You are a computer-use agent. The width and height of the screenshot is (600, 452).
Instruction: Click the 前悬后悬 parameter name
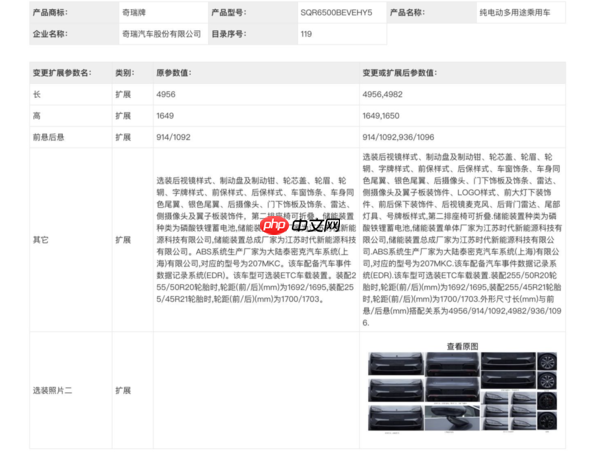click(x=49, y=137)
